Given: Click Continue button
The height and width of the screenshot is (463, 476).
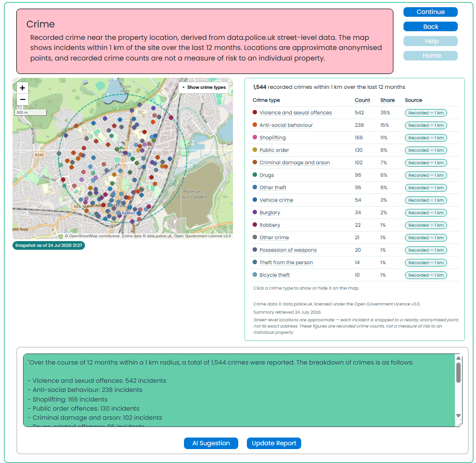Looking at the screenshot, I should coord(430,12).
